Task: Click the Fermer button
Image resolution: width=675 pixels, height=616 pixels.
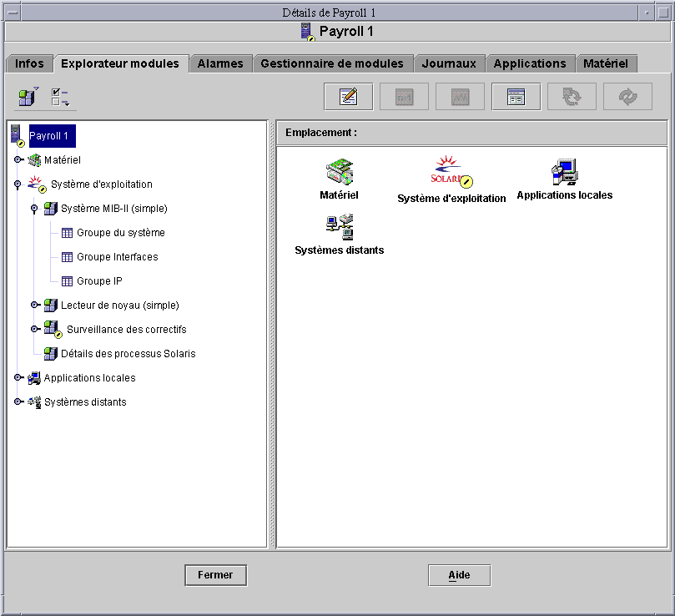Action: coord(215,575)
